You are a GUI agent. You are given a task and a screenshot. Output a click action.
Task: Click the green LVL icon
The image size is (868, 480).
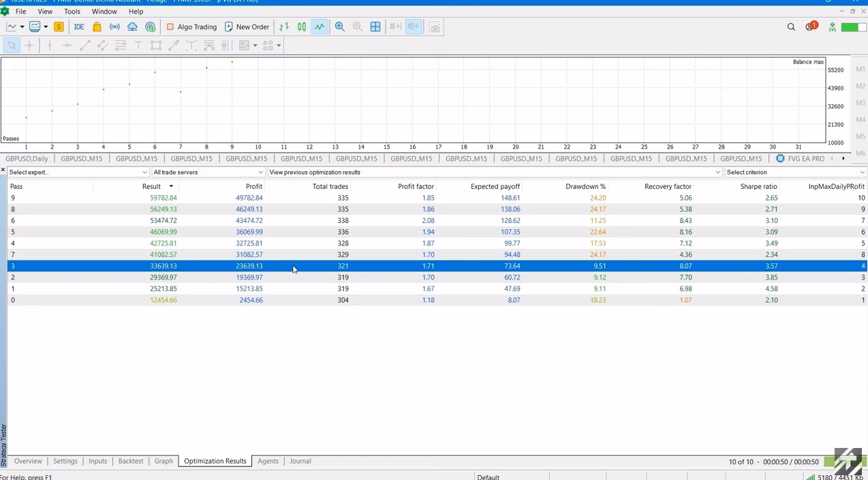click(832, 27)
